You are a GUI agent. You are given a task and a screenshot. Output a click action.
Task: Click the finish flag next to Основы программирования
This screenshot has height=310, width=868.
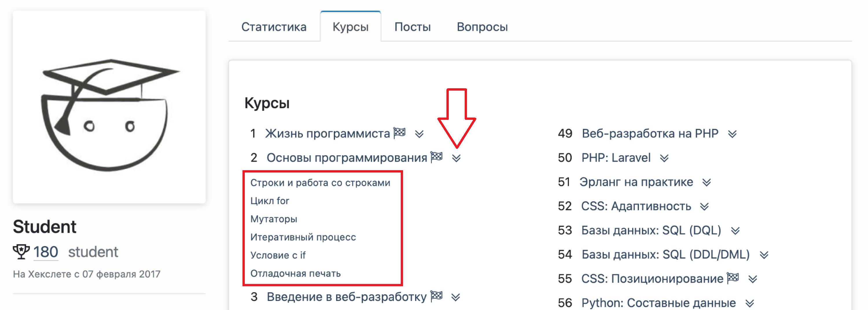pyautogui.click(x=437, y=157)
